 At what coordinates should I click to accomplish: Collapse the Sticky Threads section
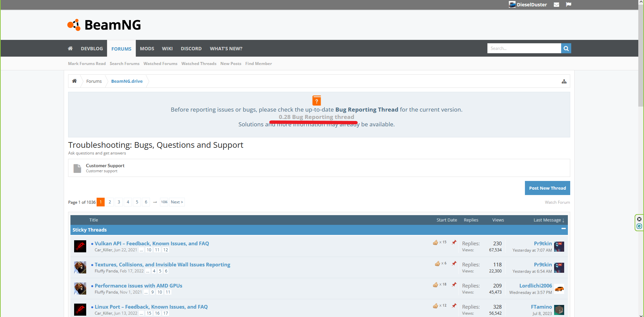pyautogui.click(x=563, y=229)
